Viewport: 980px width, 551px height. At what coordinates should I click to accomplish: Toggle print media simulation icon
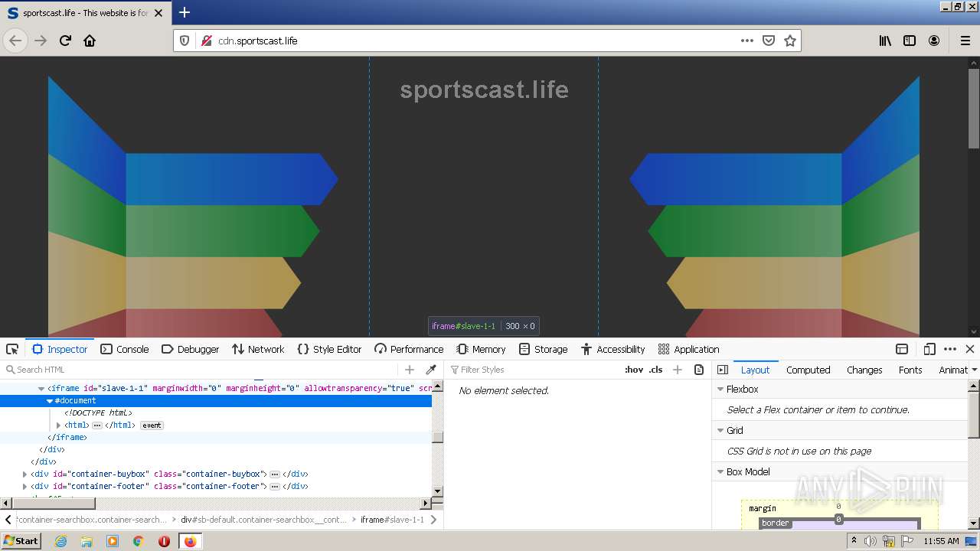(x=699, y=370)
